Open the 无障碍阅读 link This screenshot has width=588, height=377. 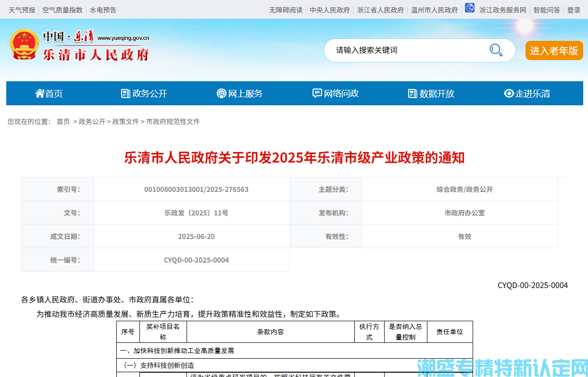click(286, 10)
